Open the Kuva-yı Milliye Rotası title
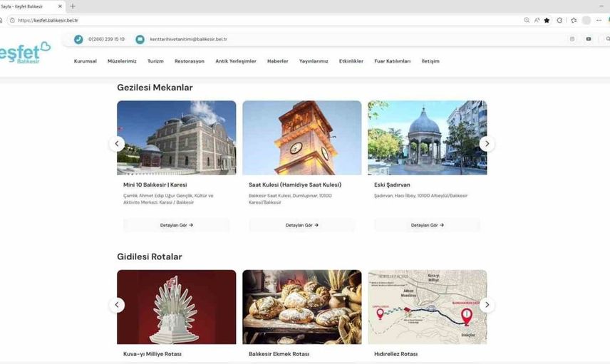The height and width of the screenshot is (364, 610). click(152, 354)
